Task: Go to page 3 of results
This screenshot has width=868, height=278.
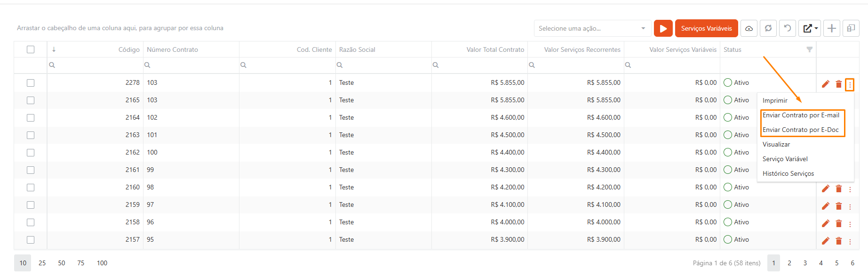Action: click(x=805, y=263)
